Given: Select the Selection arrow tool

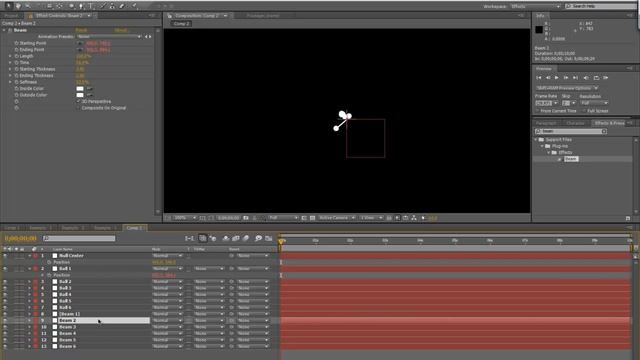Looking at the screenshot, I should (x=9, y=6).
